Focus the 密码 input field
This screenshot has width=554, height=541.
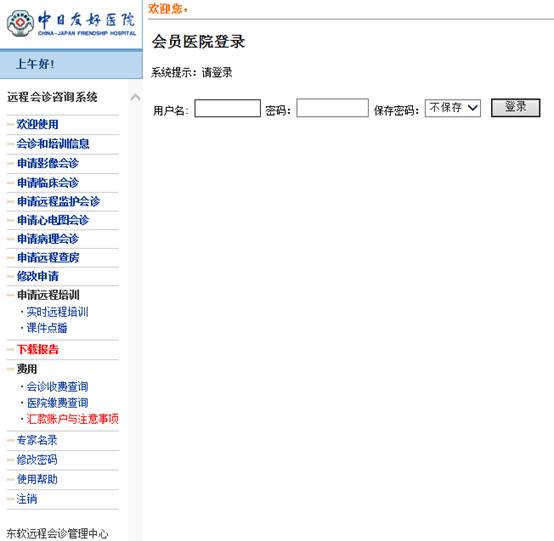pyautogui.click(x=332, y=108)
